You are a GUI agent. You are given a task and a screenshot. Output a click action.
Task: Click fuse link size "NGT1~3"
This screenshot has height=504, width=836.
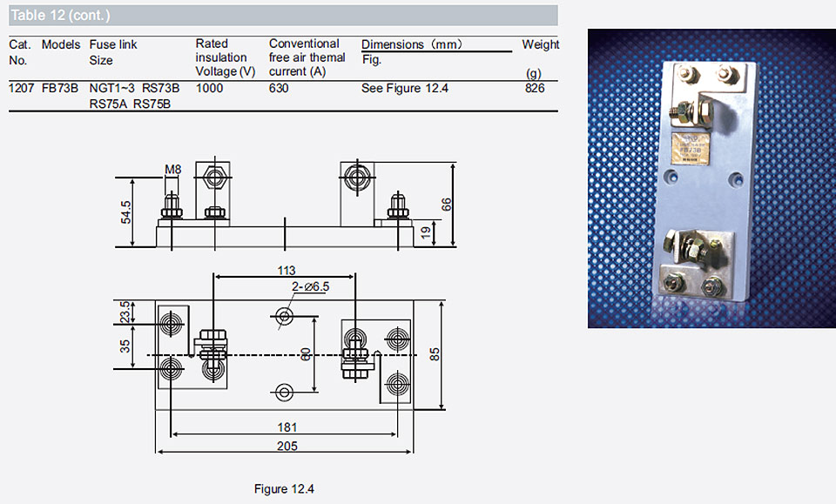pos(112,89)
